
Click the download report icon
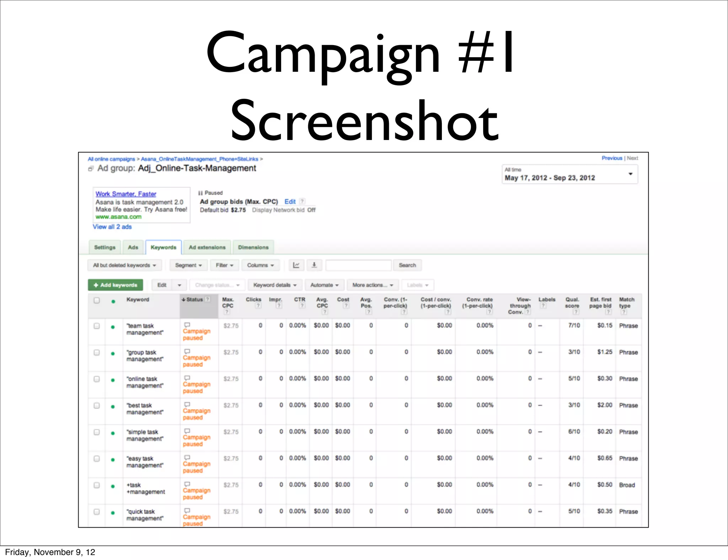314,265
